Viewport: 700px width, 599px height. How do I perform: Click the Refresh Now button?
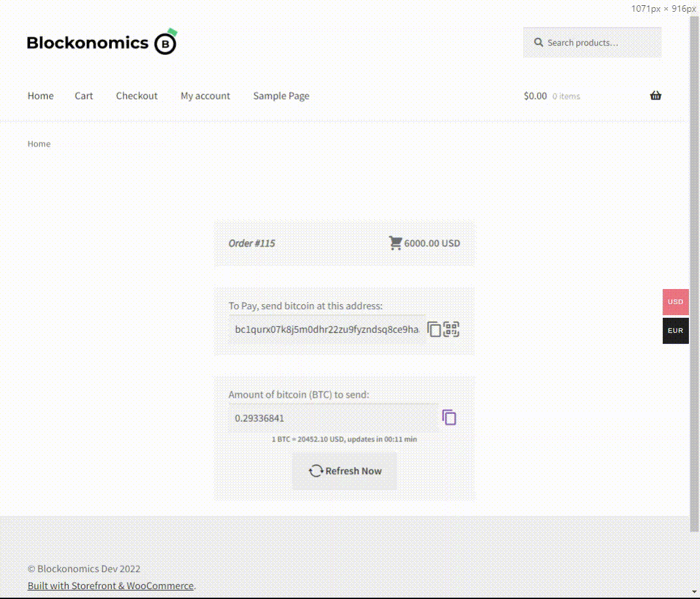tap(344, 471)
